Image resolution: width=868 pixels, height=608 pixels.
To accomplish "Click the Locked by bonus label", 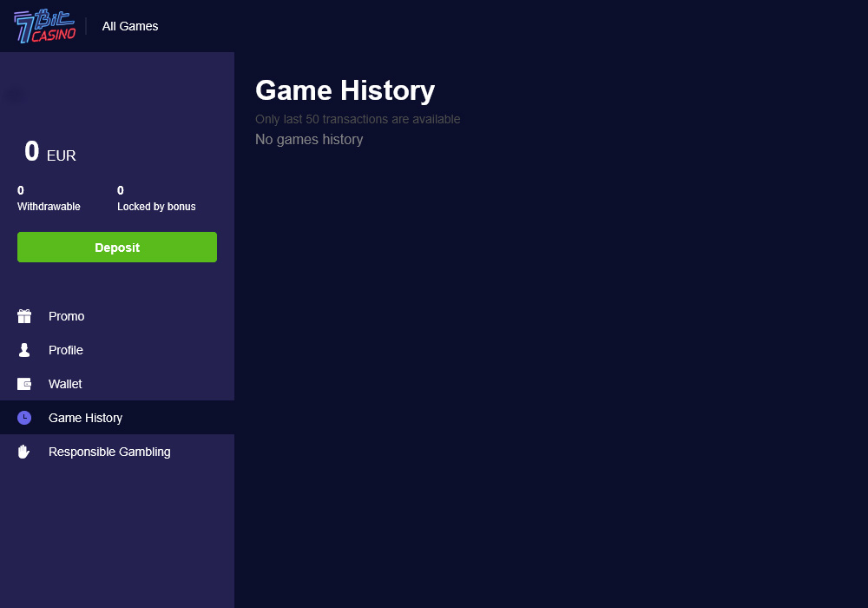I will click(156, 207).
